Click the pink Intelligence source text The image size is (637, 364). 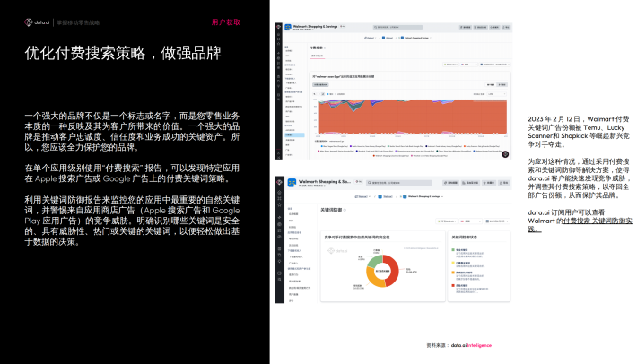coord(479,345)
